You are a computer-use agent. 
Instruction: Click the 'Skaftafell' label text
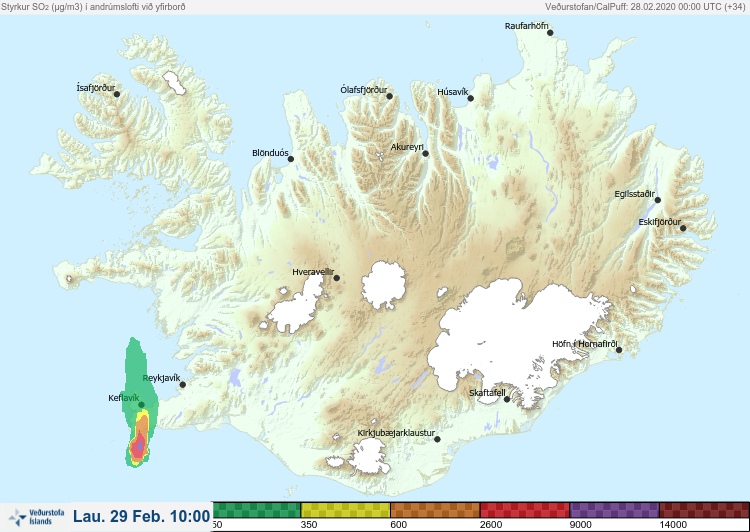point(487,393)
